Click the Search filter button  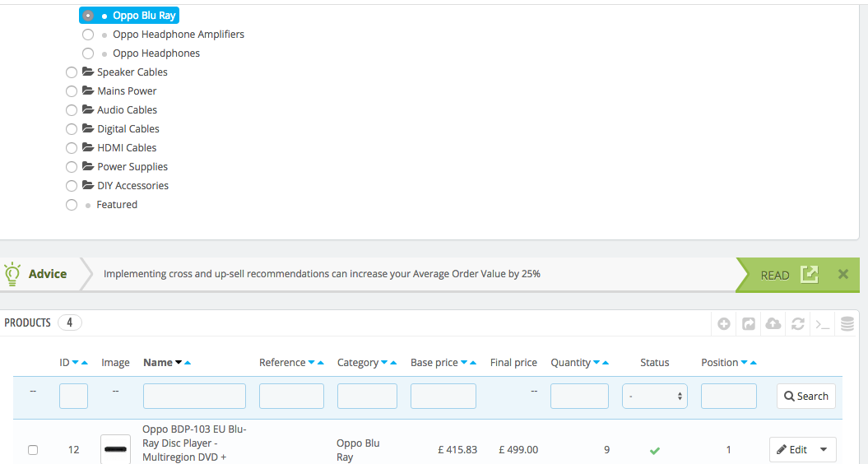tap(806, 396)
